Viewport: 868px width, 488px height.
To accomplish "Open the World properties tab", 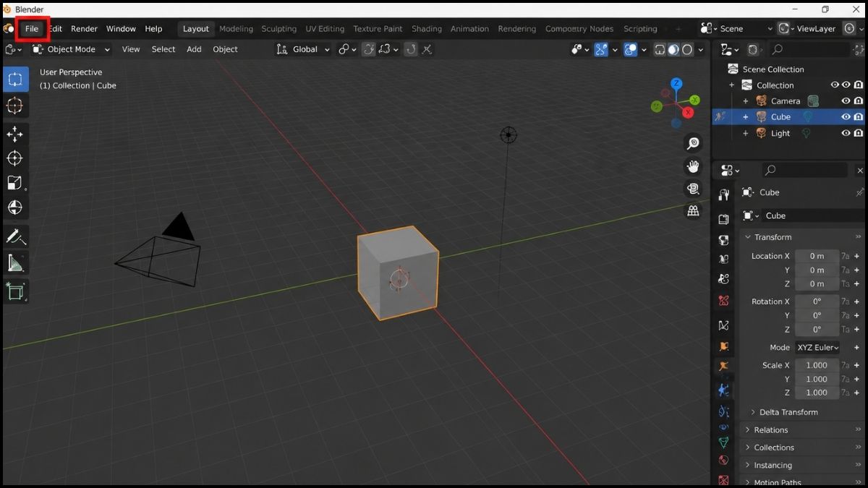I will [723, 300].
